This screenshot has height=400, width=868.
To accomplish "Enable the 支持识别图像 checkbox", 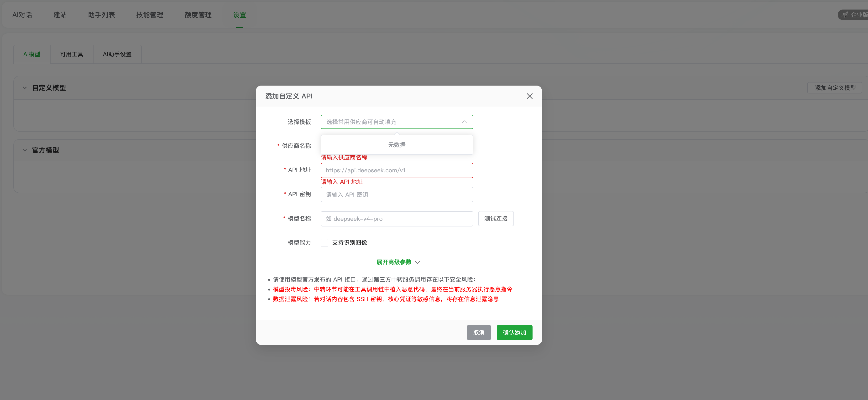I will pos(324,242).
